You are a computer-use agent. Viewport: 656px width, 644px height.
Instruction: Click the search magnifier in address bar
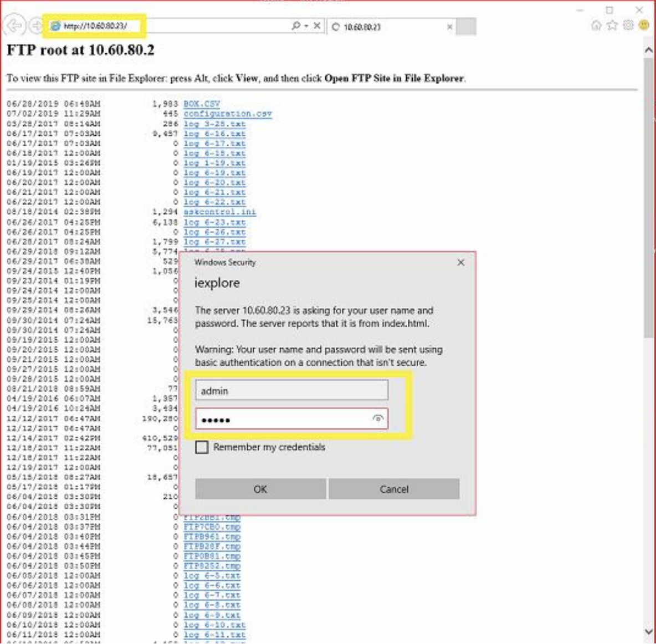pyautogui.click(x=296, y=26)
